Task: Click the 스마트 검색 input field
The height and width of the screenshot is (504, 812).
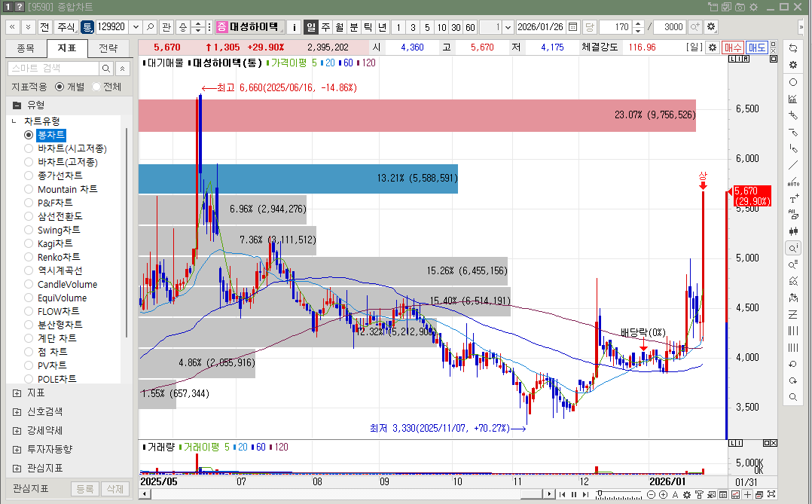Action: pos(53,69)
